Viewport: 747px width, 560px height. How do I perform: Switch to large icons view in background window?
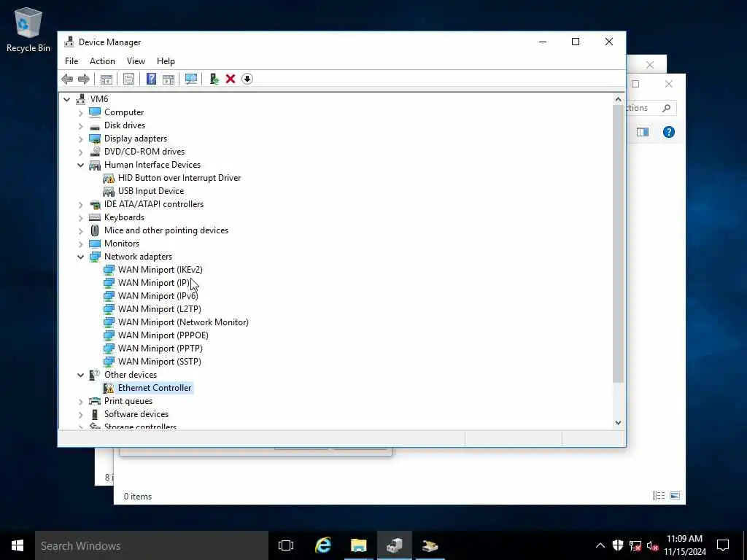coord(675,496)
